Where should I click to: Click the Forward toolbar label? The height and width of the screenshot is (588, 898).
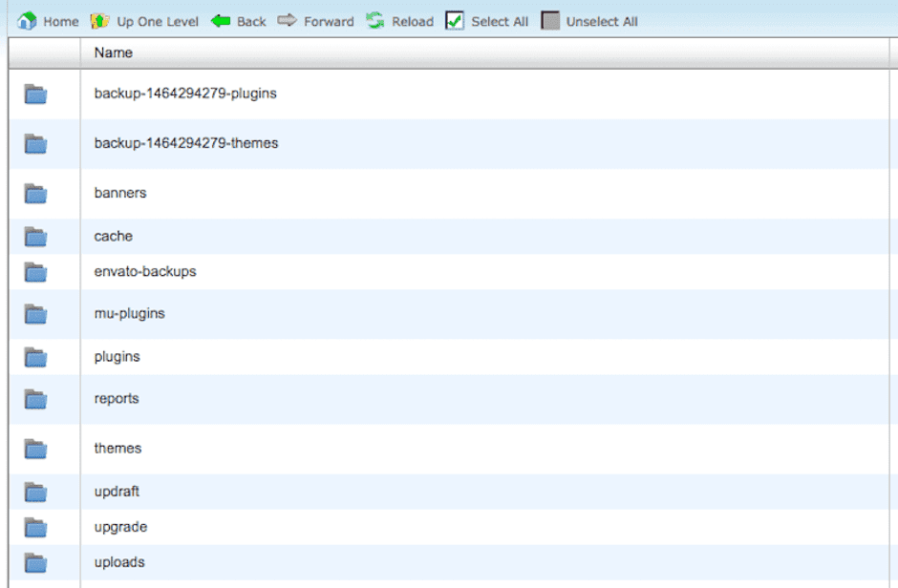(329, 22)
